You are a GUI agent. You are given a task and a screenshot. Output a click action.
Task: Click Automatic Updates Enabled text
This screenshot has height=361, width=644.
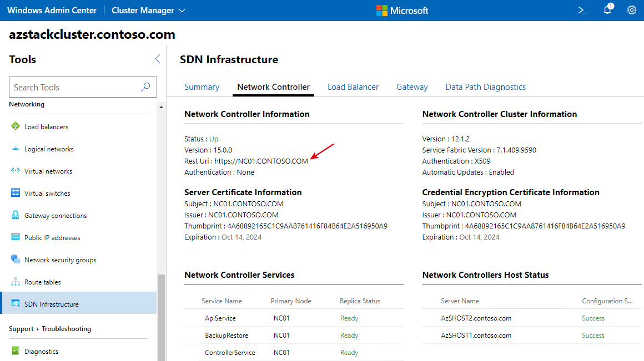coord(468,172)
